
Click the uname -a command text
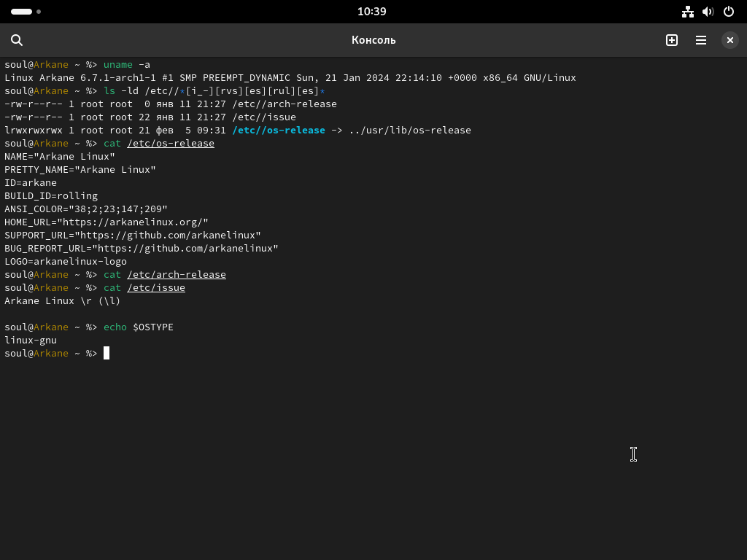point(127,65)
